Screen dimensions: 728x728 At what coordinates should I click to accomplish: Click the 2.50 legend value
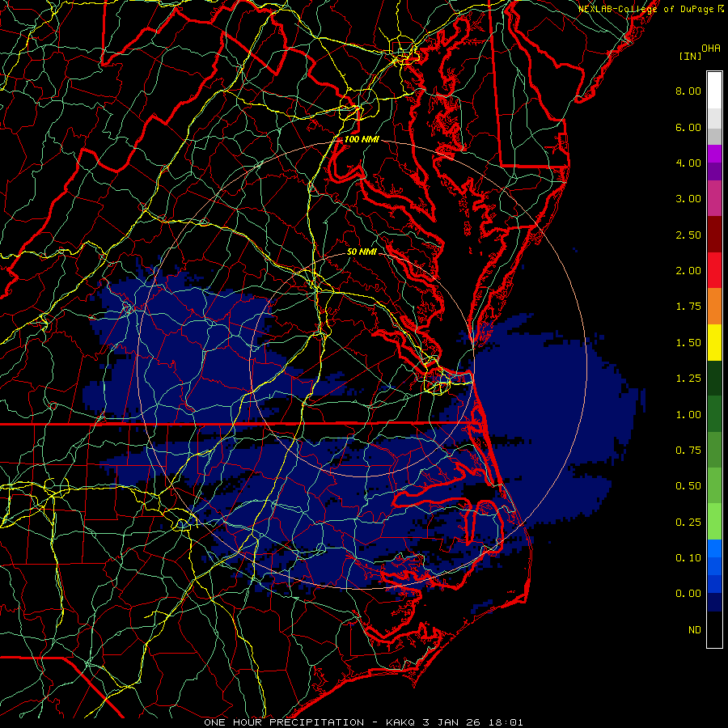[688, 235]
